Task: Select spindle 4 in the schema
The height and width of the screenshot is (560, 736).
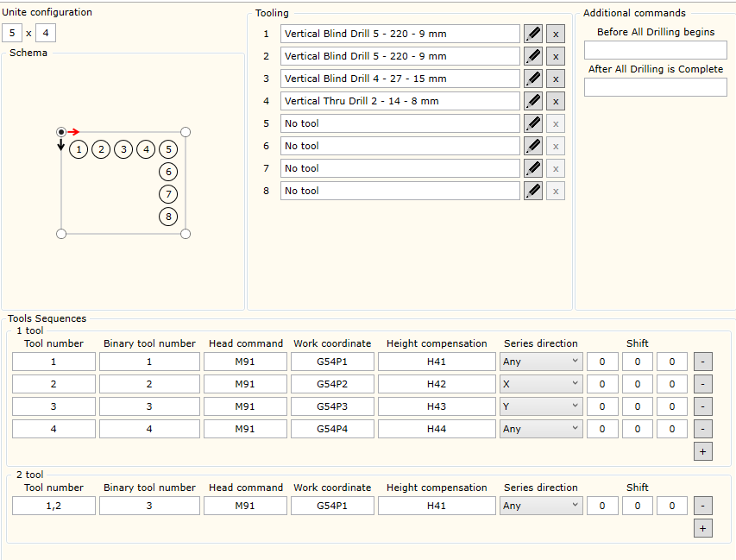Action: 146,150
